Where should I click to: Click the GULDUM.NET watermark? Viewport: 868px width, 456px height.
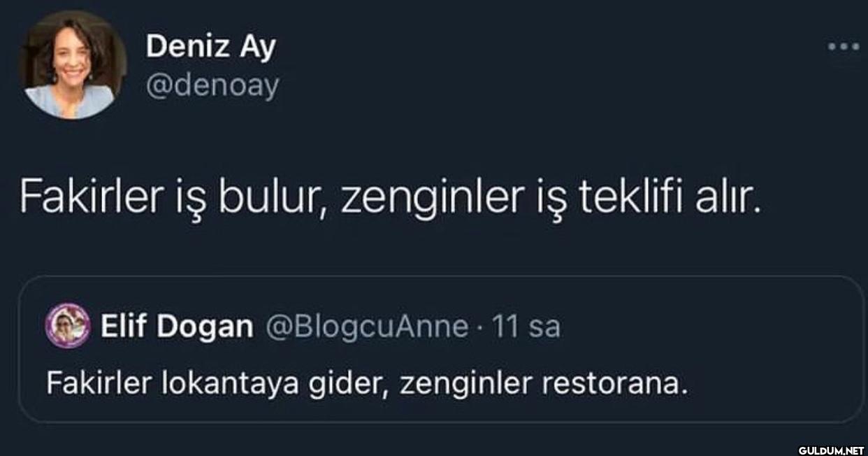point(832,450)
